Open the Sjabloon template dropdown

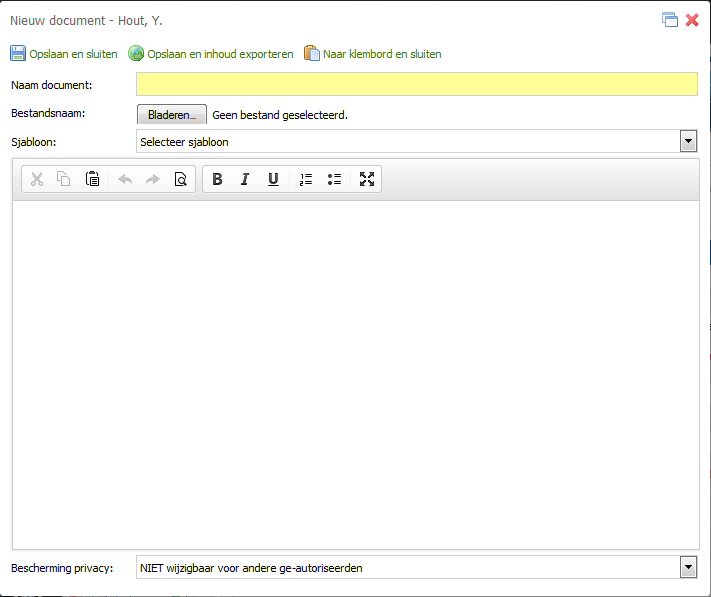tap(688, 141)
